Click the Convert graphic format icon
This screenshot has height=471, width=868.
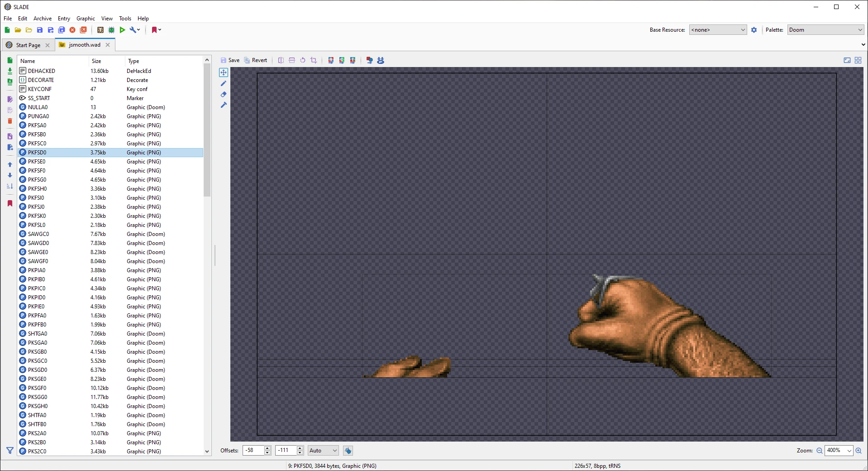pyautogui.click(x=370, y=60)
